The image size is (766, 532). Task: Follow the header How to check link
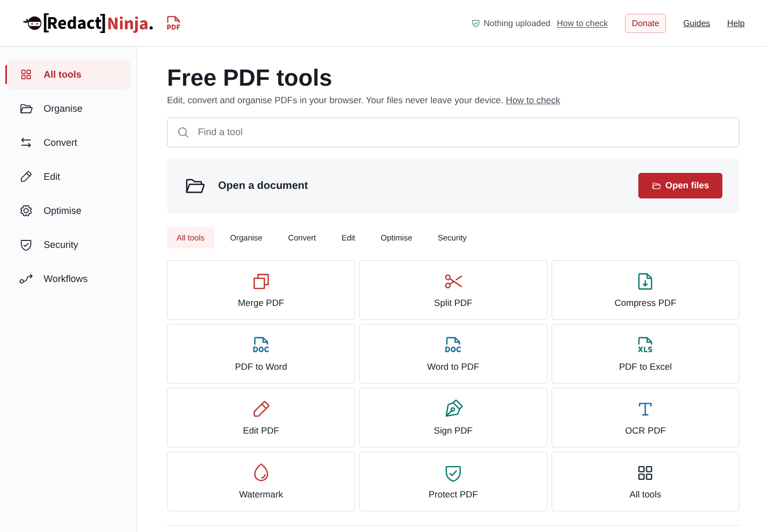[x=582, y=23]
